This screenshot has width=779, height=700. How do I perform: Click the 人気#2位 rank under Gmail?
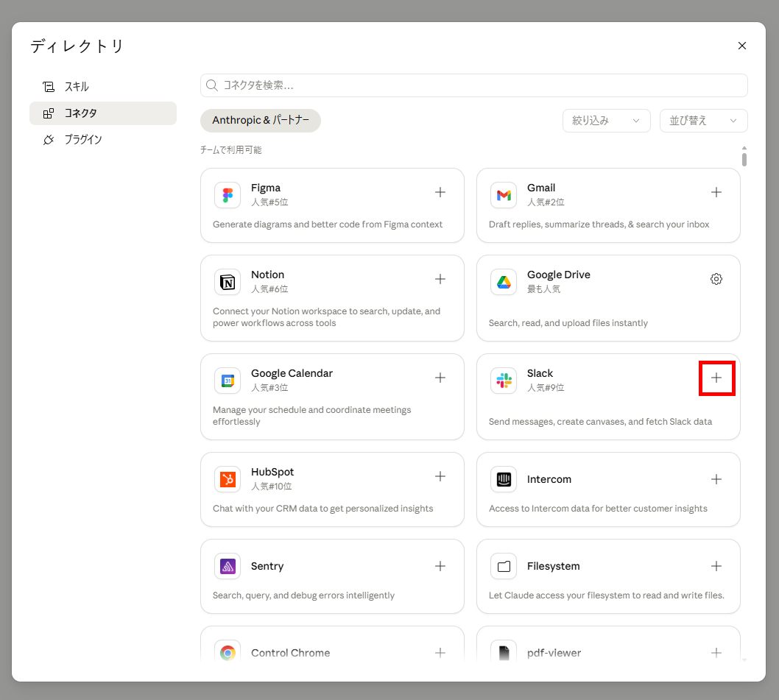[x=546, y=202]
